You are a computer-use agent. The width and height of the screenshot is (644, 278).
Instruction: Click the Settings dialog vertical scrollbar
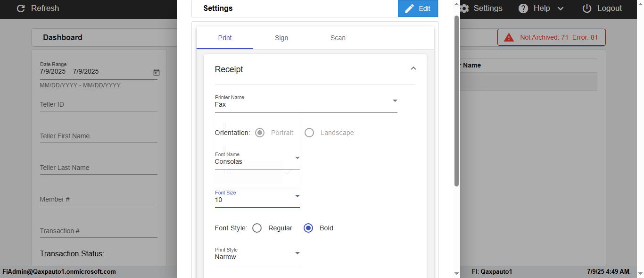[456, 99]
